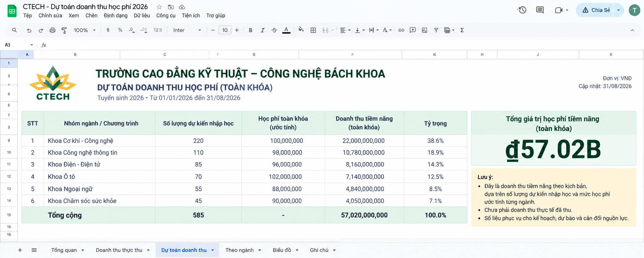Apply currency format with dollar icon
The height and width of the screenshot is (258, 644).
click(108, 30)
